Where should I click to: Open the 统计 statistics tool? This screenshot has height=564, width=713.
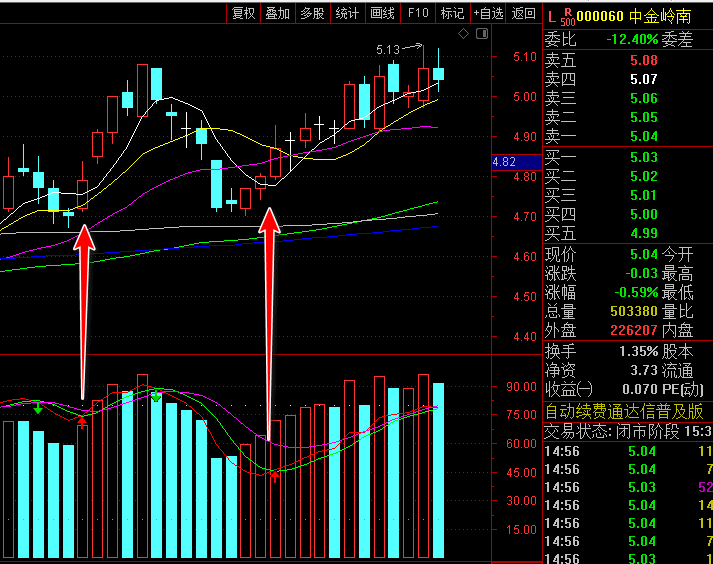(x=347, y=14)
